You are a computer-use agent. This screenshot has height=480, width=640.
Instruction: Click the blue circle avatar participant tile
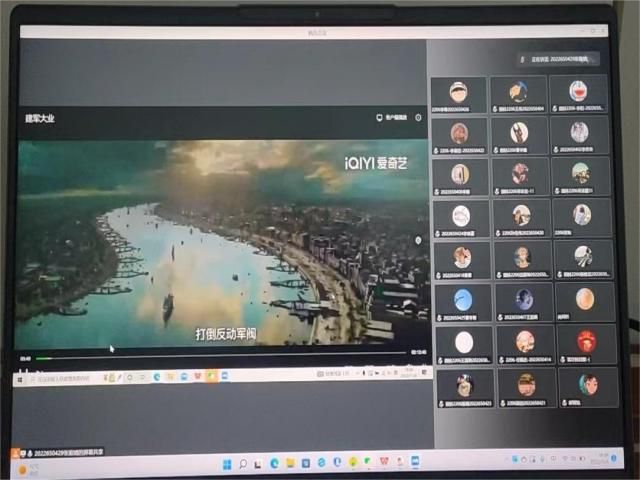(462, 299)
